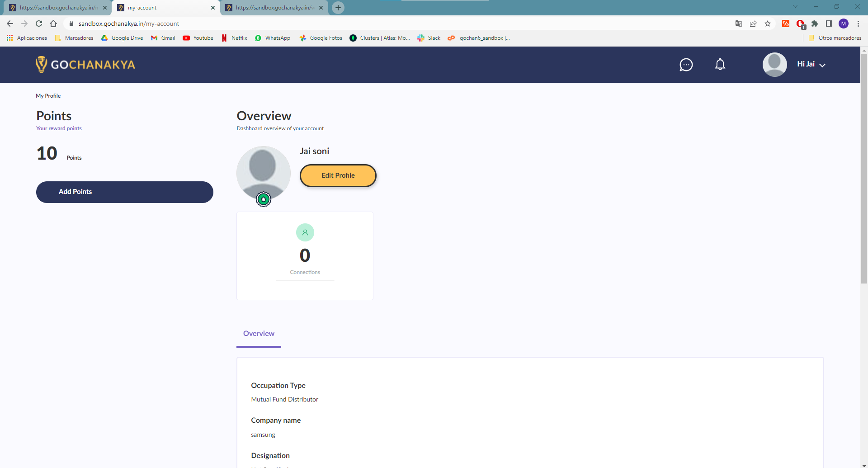Bookmark this page with star icon
This screenshot has width=868, height=468.
point(768,24)
